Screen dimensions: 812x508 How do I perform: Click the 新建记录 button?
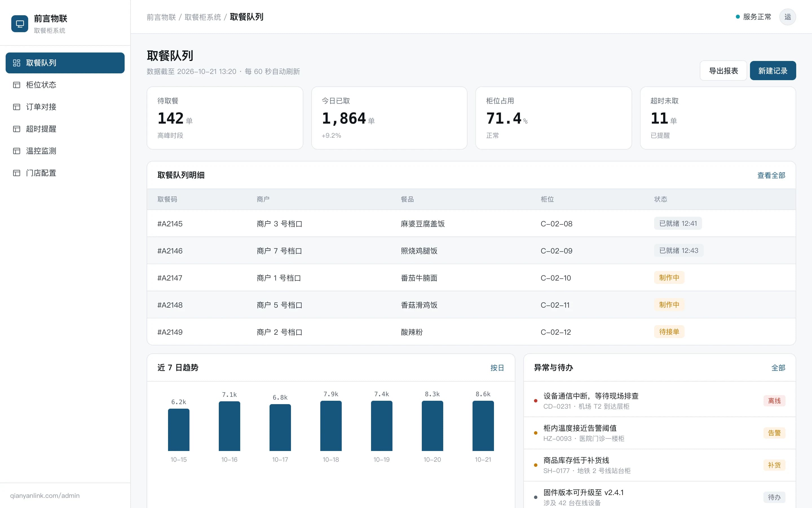pos(773,71)
